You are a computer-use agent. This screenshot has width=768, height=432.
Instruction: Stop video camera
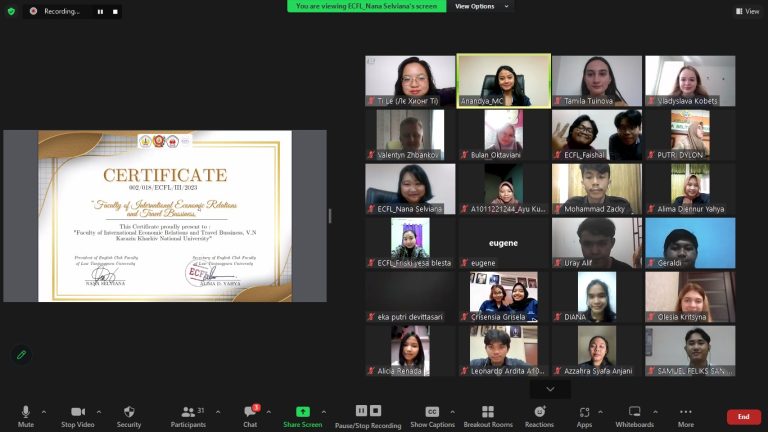(76, 415)
